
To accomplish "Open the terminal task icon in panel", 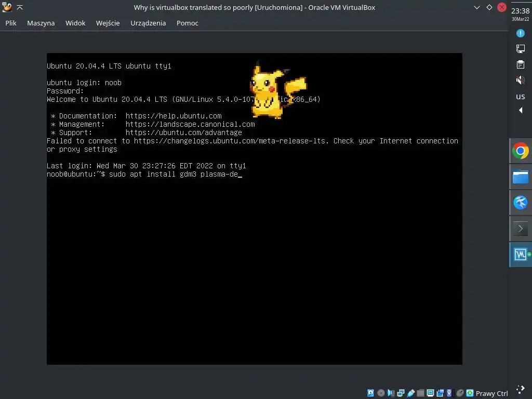I will (520, 229).
